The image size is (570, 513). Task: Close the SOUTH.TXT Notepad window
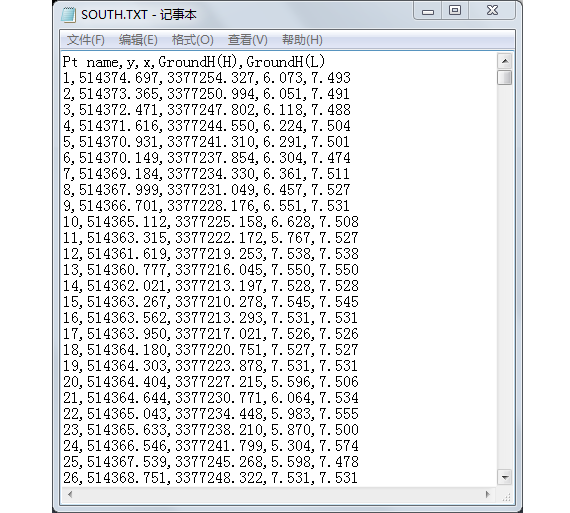[492, 11]
